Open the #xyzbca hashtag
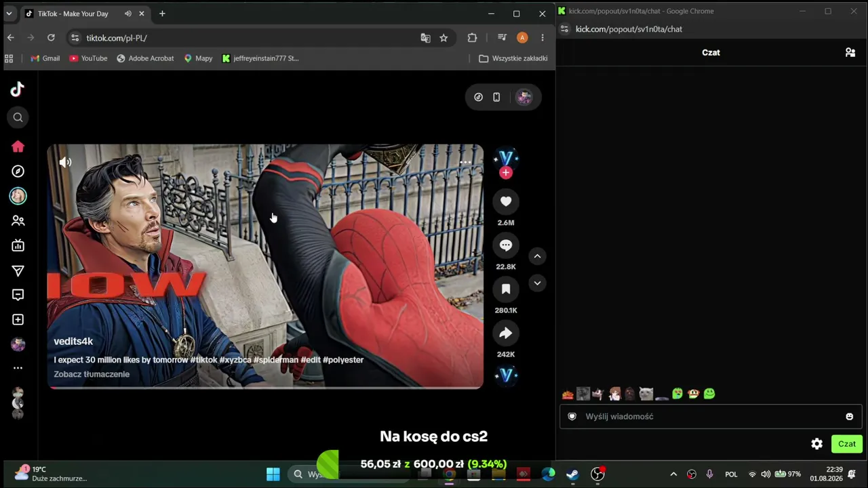 coord(235,360)
